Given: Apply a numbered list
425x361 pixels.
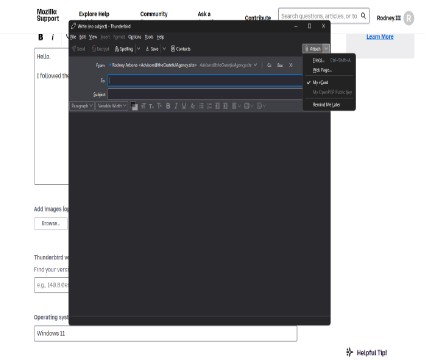Looking at the screenshot, I should click(x=209, y=106).
